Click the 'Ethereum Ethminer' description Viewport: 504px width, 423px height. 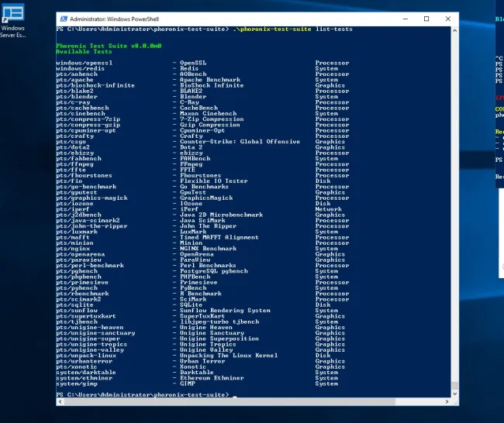212,378
